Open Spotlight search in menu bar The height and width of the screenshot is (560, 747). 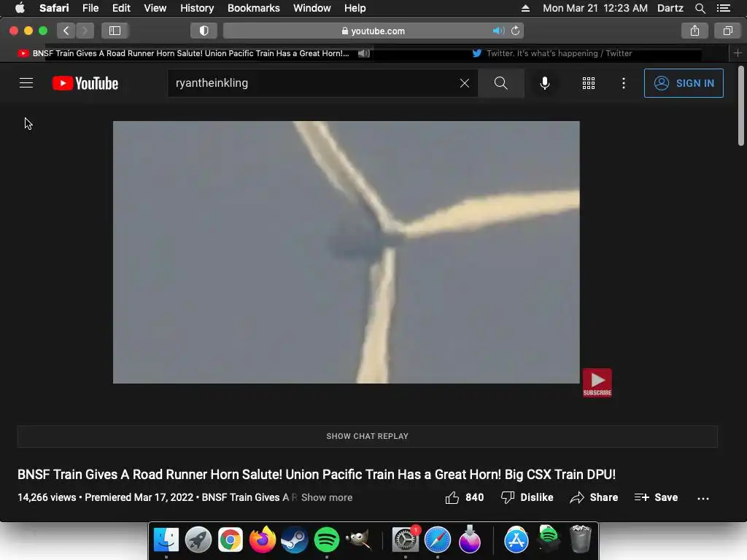click(700, 8)
